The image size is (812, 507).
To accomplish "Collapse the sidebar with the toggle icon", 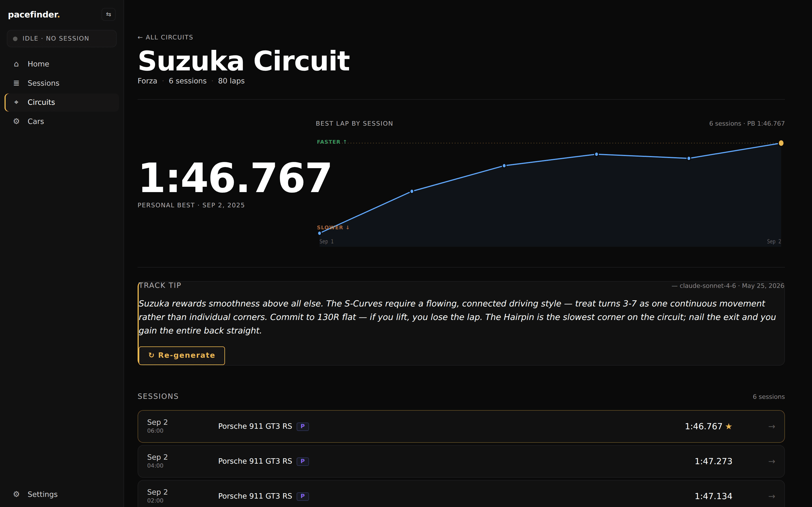I will pos(108,14).
